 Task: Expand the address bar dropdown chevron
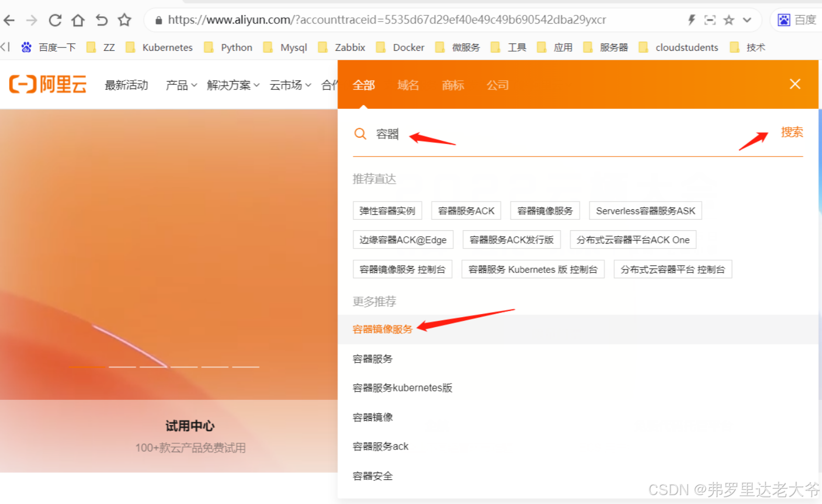[x=747, y=20]
